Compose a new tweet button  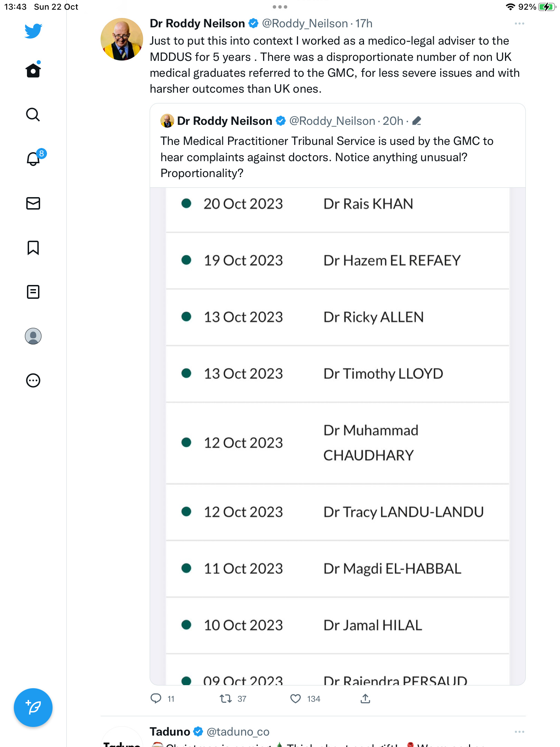tap(33, 708)
